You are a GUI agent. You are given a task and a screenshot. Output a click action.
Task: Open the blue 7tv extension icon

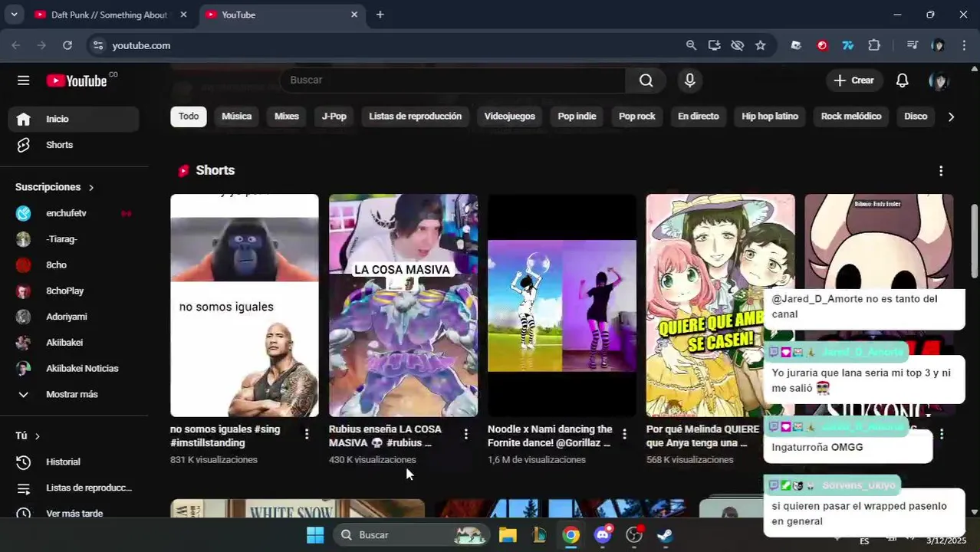point(847,45)
